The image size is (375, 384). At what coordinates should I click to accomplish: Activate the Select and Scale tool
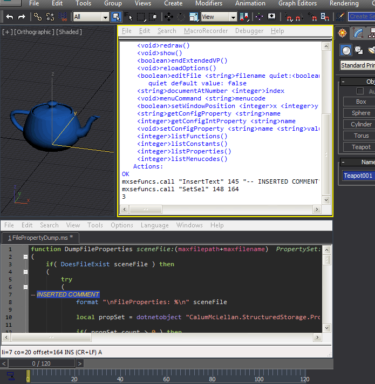(193, 17)
